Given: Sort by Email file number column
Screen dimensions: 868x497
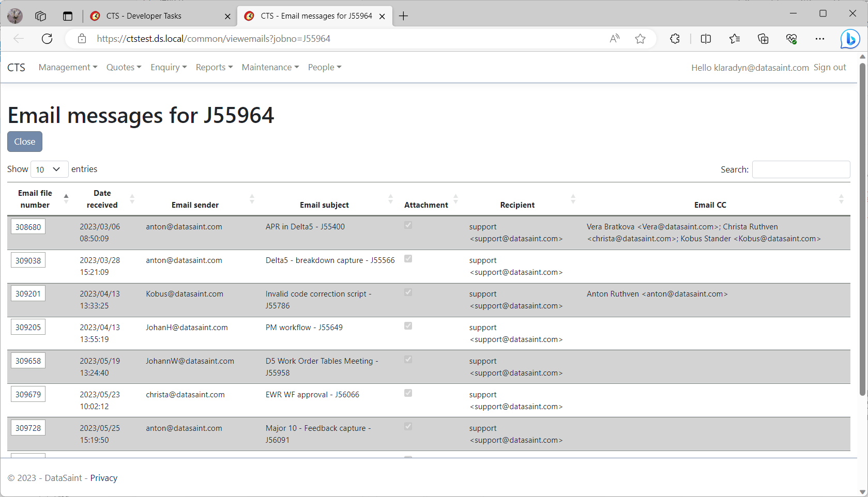Looking at the screenshot, I should [x=40, y=199].
